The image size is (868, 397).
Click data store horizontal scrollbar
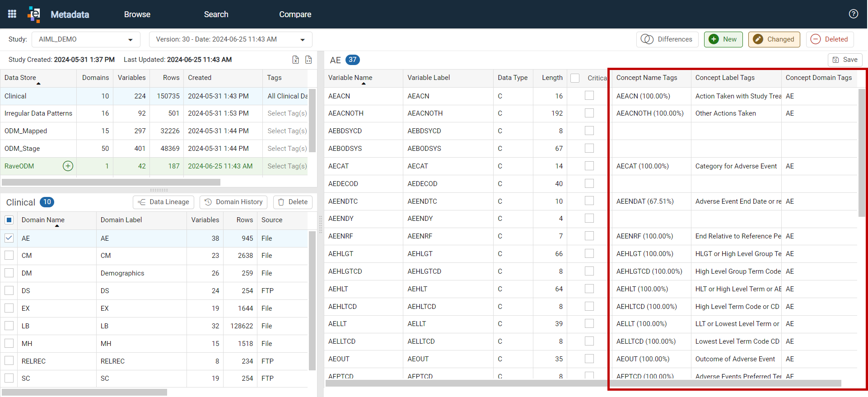(x=111, y=182)
